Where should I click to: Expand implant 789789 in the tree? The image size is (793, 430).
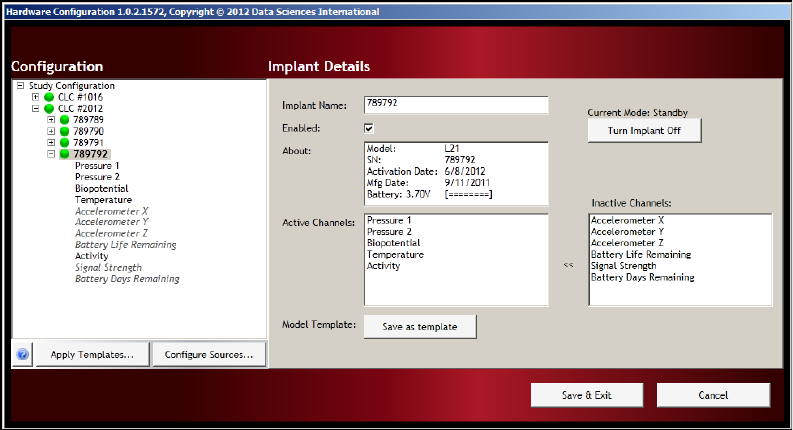51,120
